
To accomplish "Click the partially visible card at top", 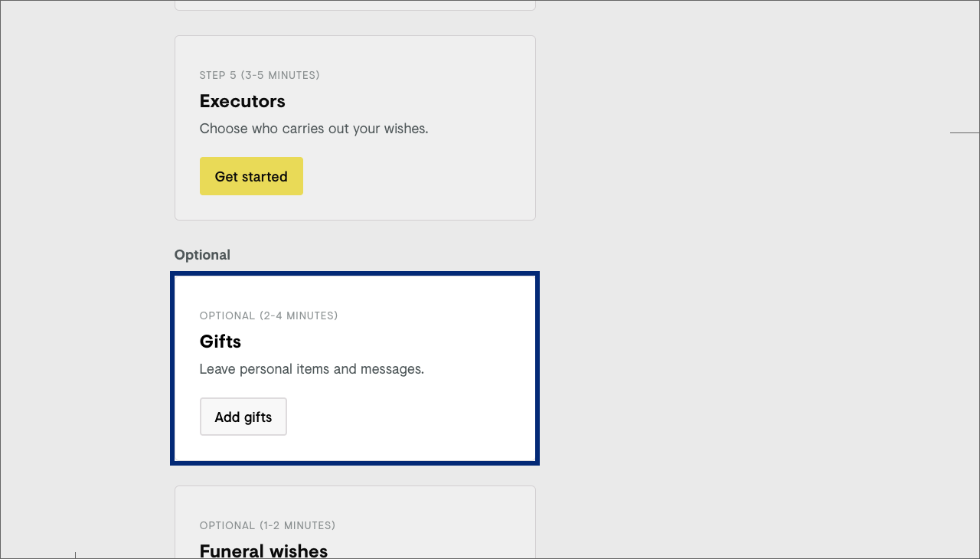I will (x=354, y=4).
